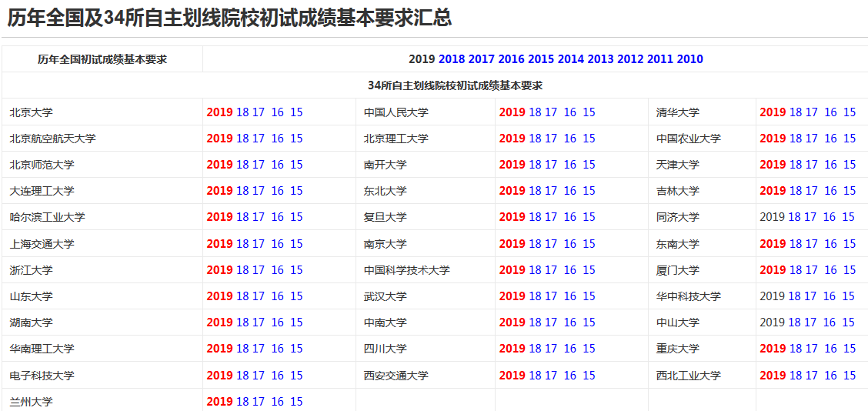Image resolution: width=868 pixels, height=411 pixels.
Task: Click the plain 2019 text beside 中山大学
Action: pyautogui.click(x=773, y=322)
